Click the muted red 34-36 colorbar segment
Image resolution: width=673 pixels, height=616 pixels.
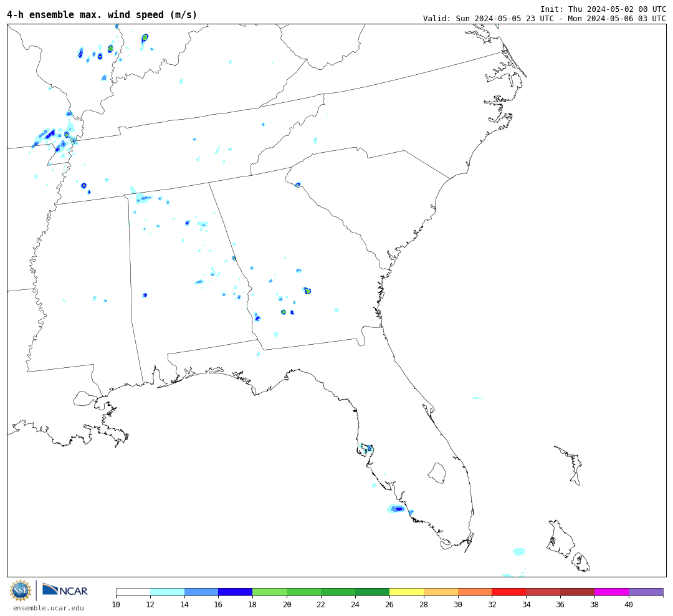pyautogui.click(x=543, y=592)
